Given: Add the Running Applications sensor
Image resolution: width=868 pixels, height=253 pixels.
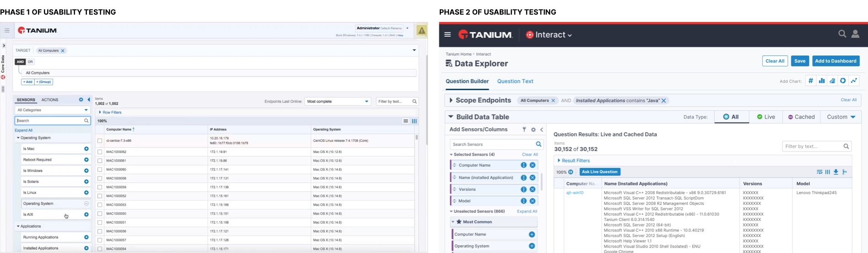Looking at the screenshot, I should [86, 237].
